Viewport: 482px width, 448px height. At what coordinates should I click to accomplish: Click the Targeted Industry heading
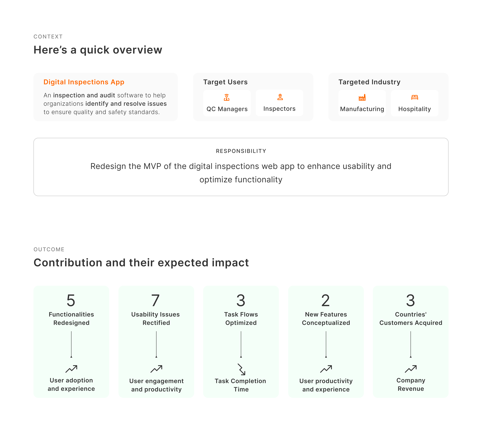click(x=369, y=82)
